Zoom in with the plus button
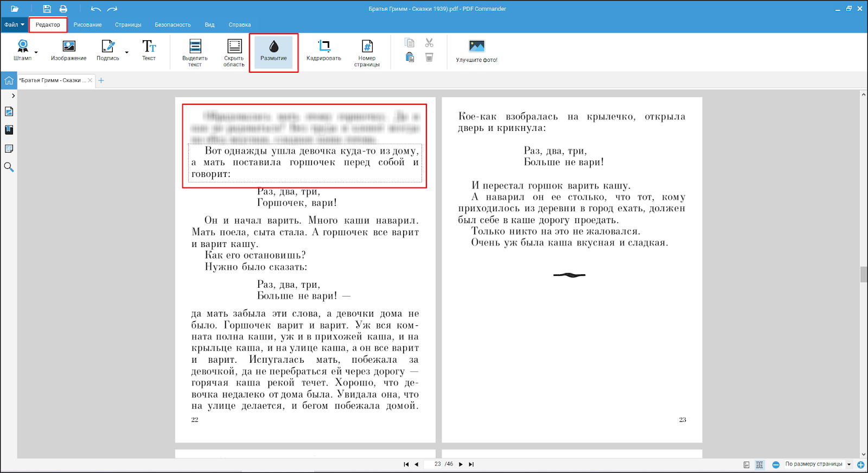Viewport: 868px width, 473px height. click(x=860, y=465)
